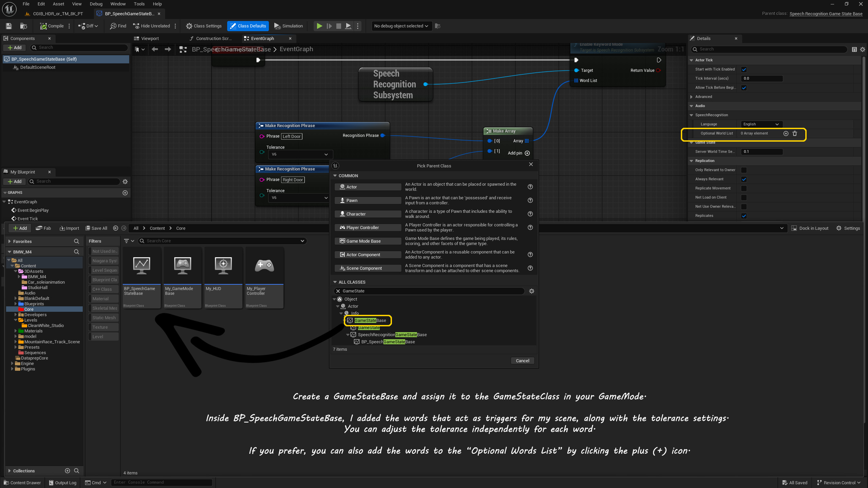Open the Language dropdown set to English
Image resolution: width=868 pixels, height=488 pixels.
[x=761, y=124]
